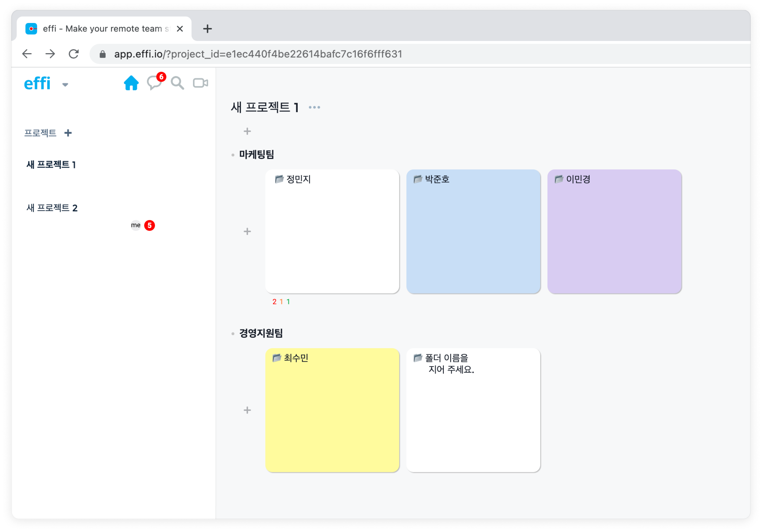
Task: Add a new project with plus icon
Action: (x=68, y=133)
